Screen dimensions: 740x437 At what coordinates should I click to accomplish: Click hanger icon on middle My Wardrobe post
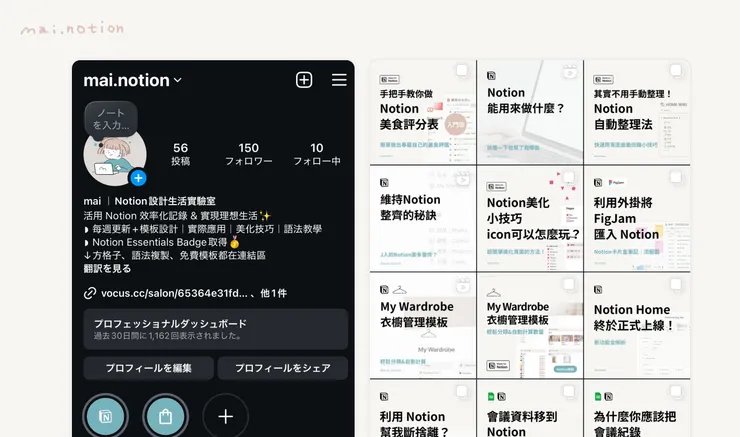[x=494, y=293]
